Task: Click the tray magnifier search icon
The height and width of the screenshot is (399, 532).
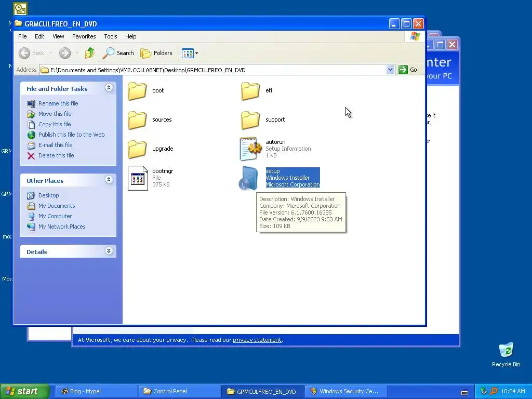Action: (x=494, y=392)
